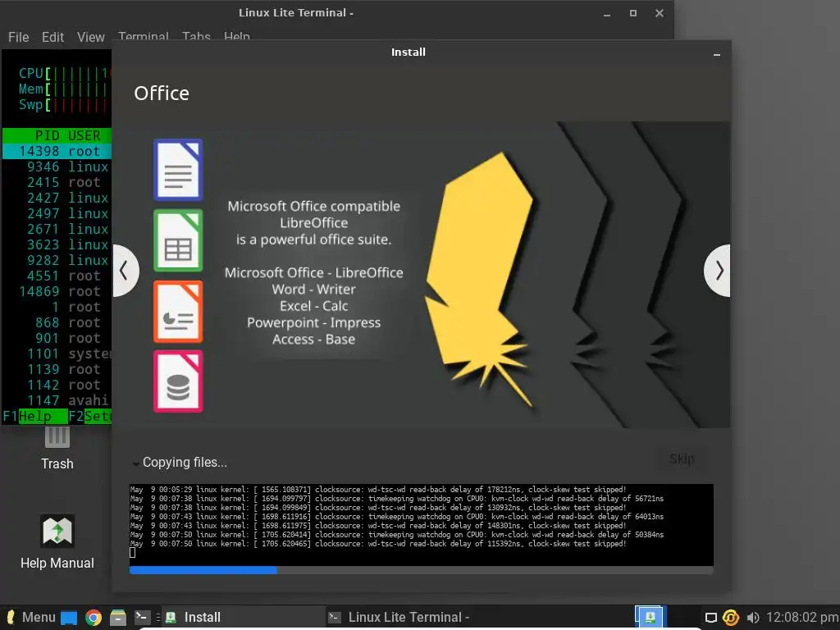The height and width of the screenshot is (630, 840).
Task: Open the file manager taskbar icon
Action: click(x=118, y=618)
